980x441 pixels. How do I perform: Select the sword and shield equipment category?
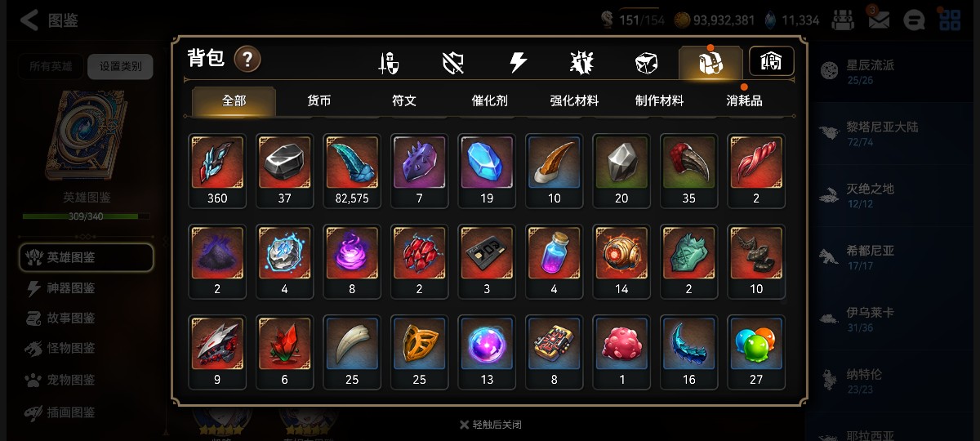point(389,63)
